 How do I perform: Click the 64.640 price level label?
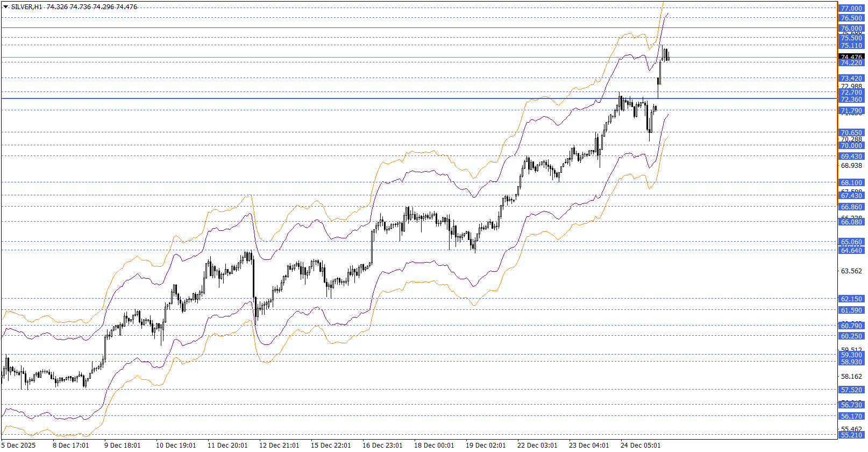[x=851, y=251]
